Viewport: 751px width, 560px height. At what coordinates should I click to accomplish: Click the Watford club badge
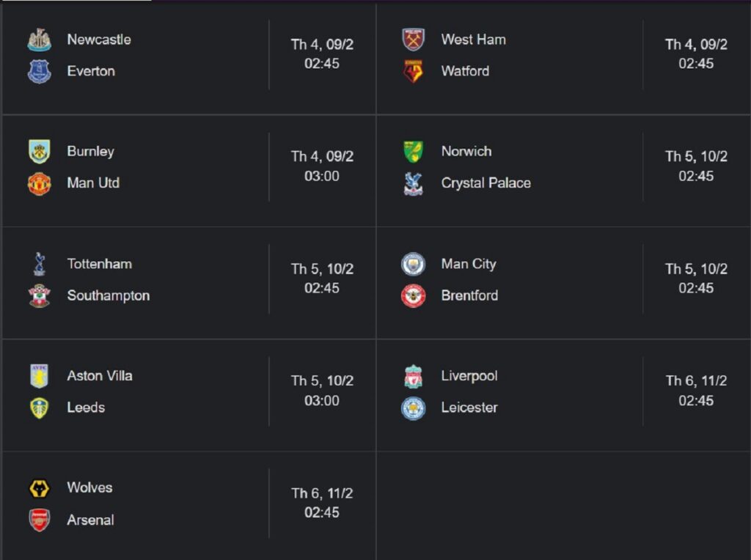coord(414,71)
